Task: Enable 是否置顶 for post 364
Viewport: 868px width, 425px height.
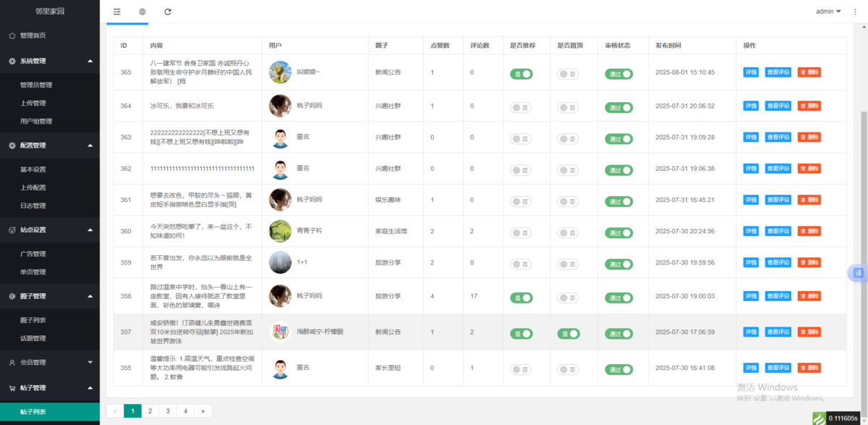Action: click(568, 108)
